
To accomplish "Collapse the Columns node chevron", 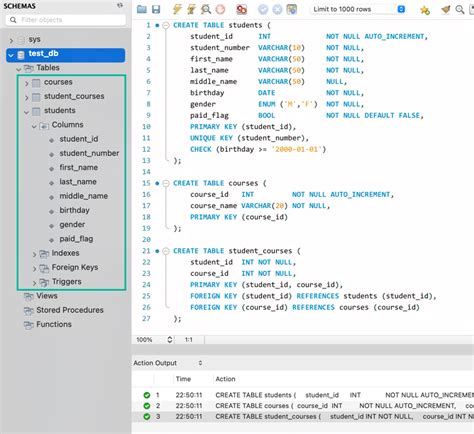I will click(34, 126).
